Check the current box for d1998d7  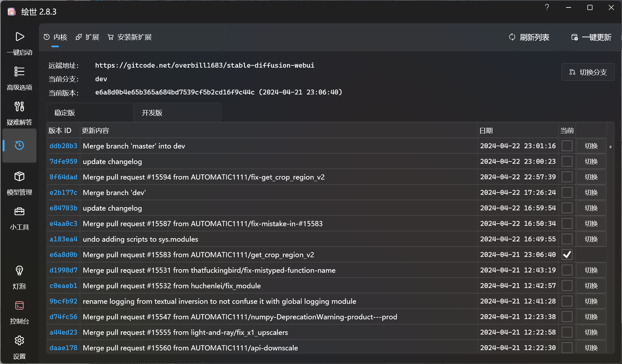tap(567, 270)
